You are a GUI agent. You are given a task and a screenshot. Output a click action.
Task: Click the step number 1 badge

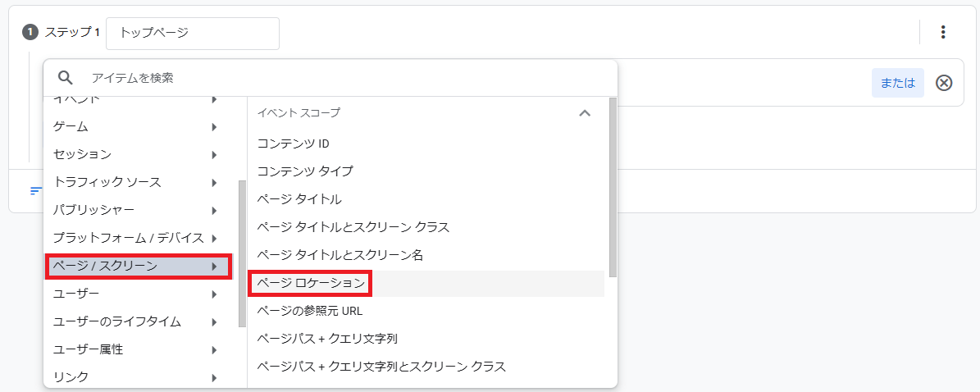pyautogui.click(x=30, y=33)
